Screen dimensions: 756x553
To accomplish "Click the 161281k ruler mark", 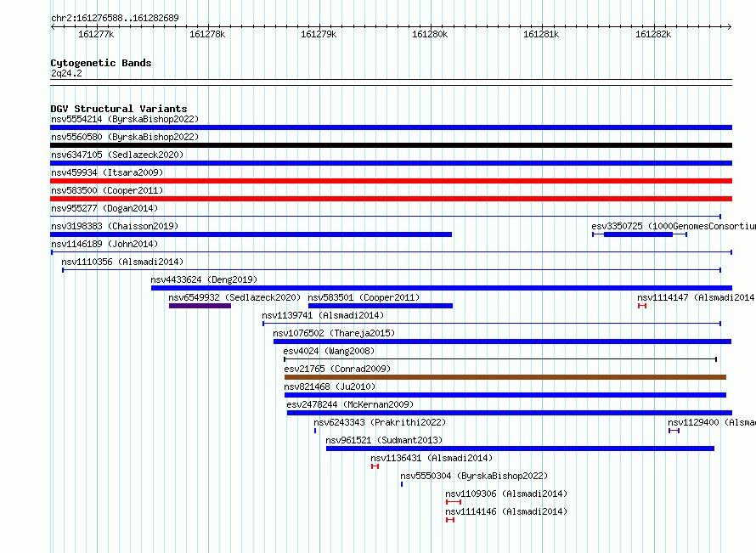I will pyautogui.click(x=541, y=34).
